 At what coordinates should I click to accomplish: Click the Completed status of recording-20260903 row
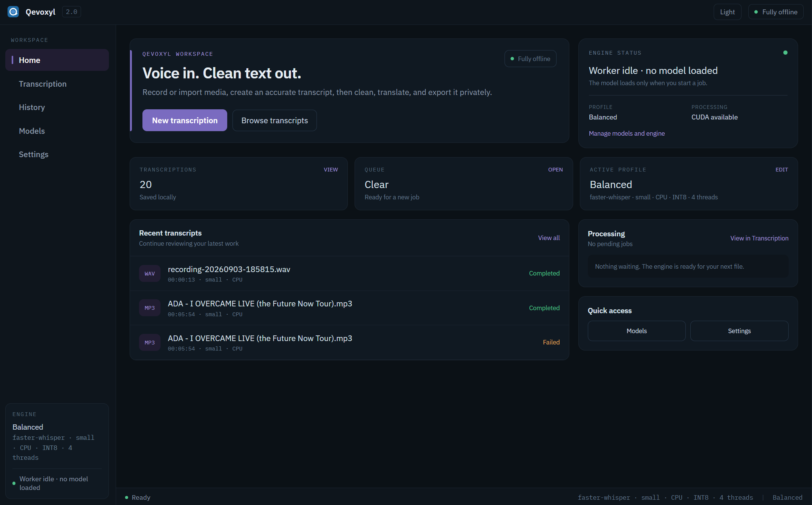[544, 273]
